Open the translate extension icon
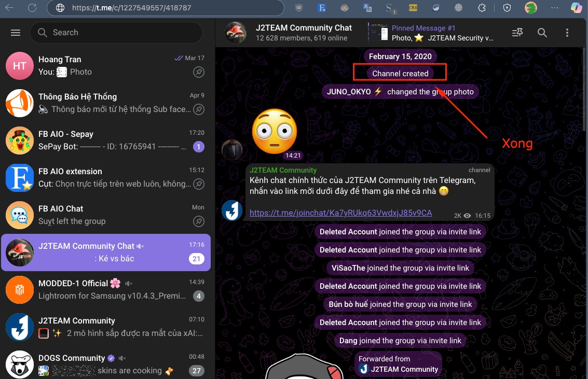The height and width of the screenshot is (379, 588). coord(367,7)
